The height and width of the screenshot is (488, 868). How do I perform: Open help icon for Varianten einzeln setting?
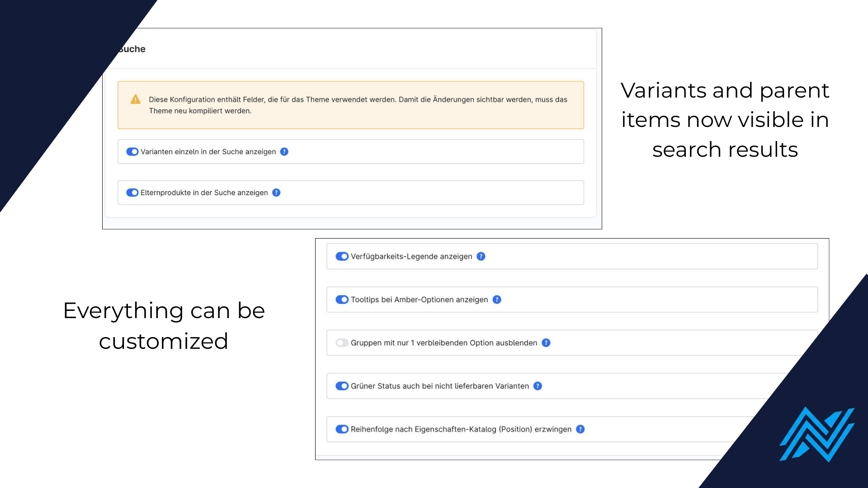pyautogui.click(x=284, y=152)
